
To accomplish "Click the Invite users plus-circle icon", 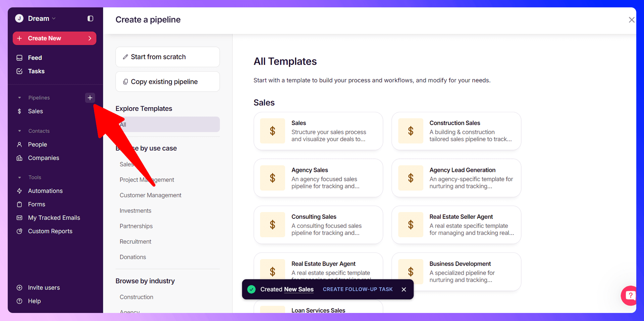I will coord(19,287).
